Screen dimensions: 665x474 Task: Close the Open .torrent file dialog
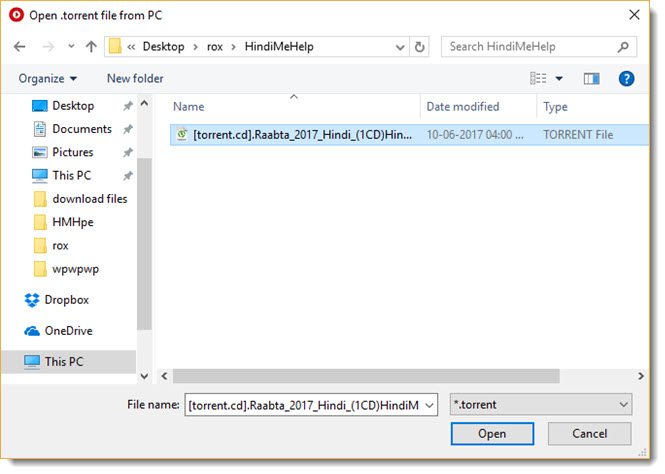pyautogui.click(x=634, y=15)
